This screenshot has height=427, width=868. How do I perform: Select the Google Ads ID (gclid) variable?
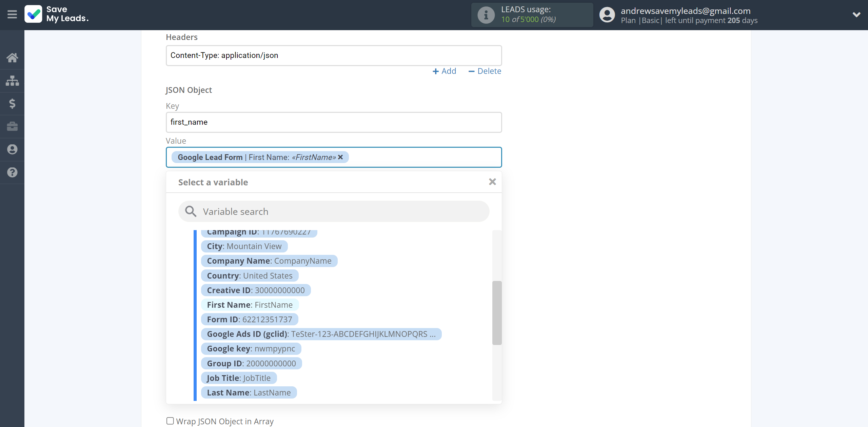point(321,334)
